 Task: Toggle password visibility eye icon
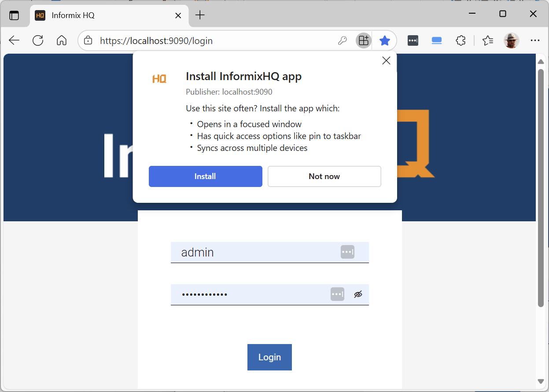click(358, 294)
